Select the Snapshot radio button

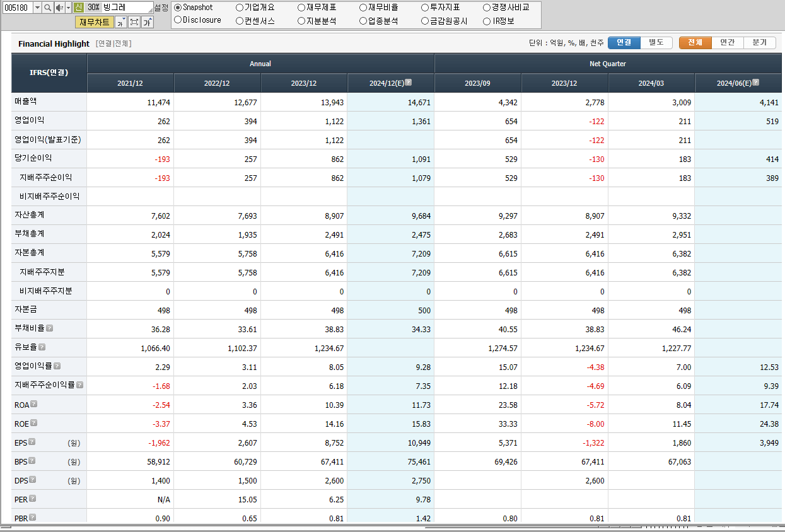point(178,8)
